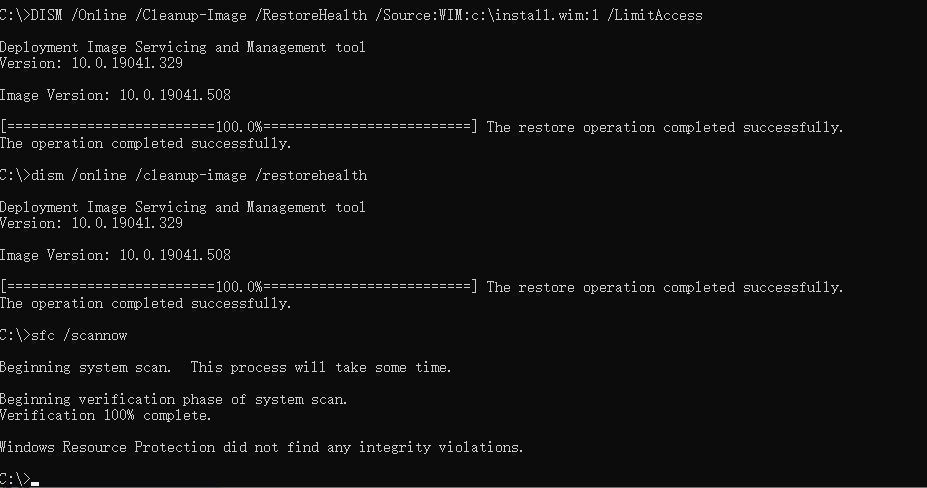This screenshot has width=927, height=488.
Task: Click the Windows Resource Protection result line
Action: pos(261,447)
